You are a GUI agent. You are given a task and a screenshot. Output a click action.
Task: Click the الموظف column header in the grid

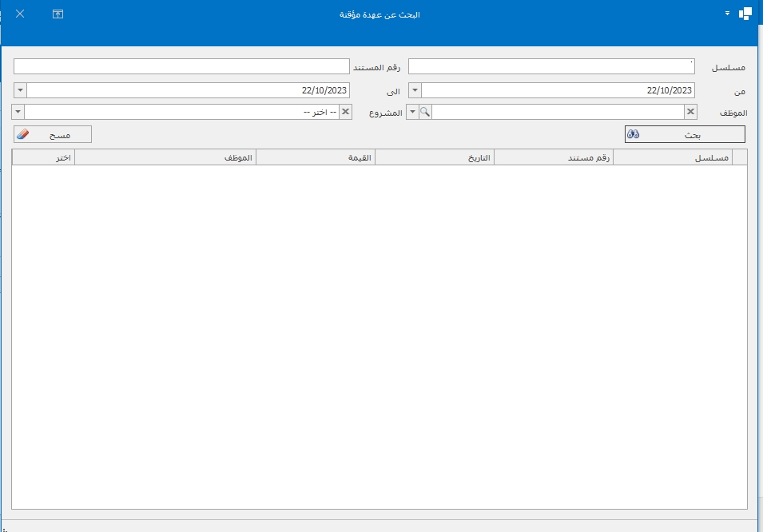tap(165, 158)
